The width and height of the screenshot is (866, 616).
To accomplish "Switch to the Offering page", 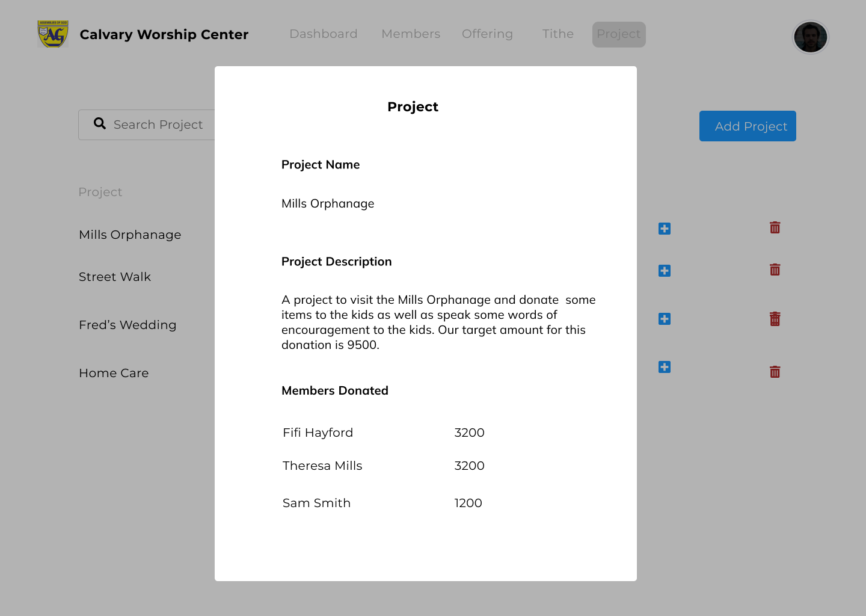I will point(487,34).
